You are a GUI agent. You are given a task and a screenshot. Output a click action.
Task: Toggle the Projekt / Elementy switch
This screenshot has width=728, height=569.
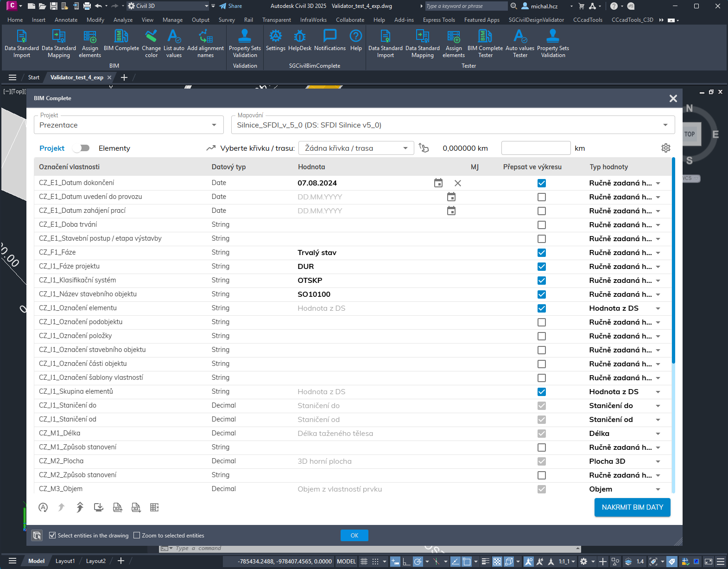pyautogui.click(x=82, y=148)
